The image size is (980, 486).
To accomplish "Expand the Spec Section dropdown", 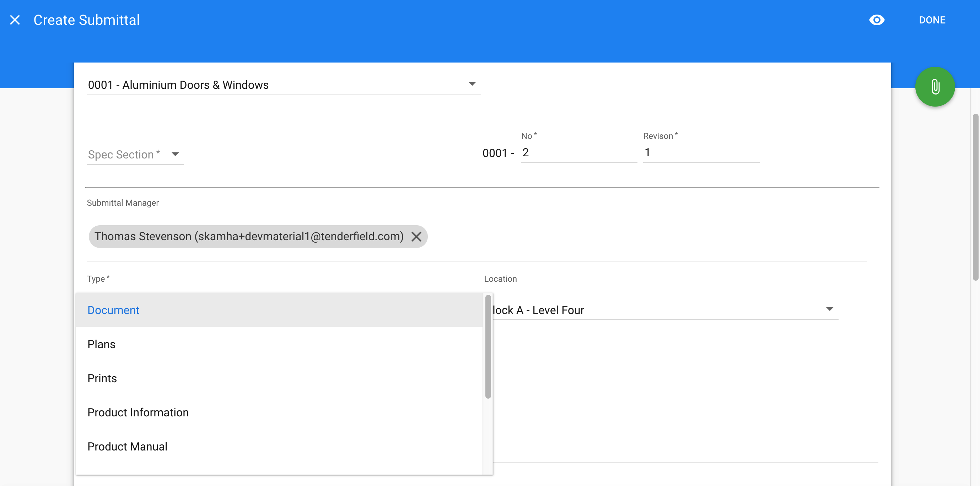I will [x=135, y=155].
